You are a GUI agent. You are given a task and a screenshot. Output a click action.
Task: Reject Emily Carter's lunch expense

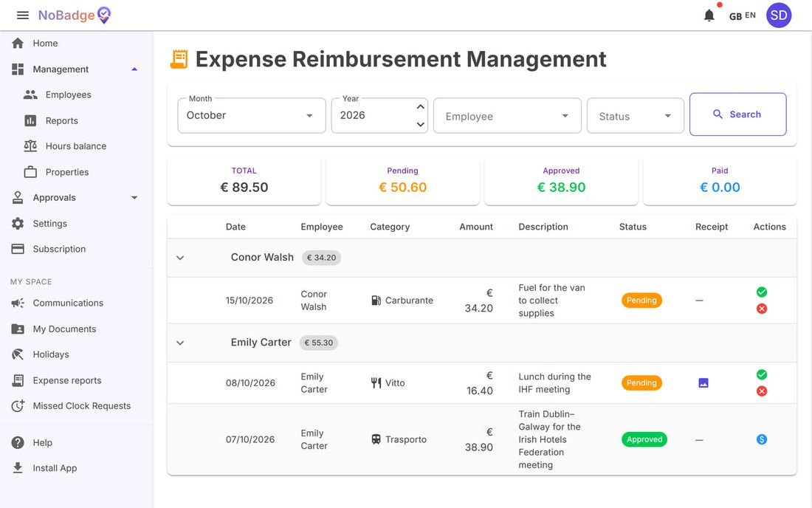point(761,391)
